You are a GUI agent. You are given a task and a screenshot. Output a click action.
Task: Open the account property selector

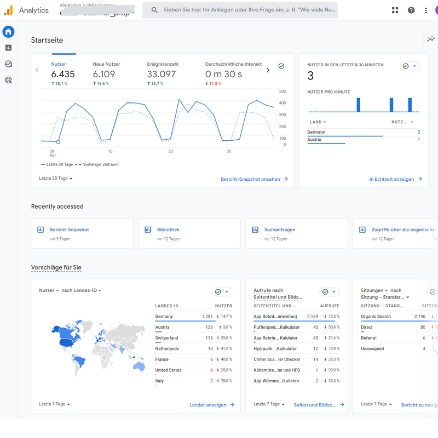coord(97,10)
